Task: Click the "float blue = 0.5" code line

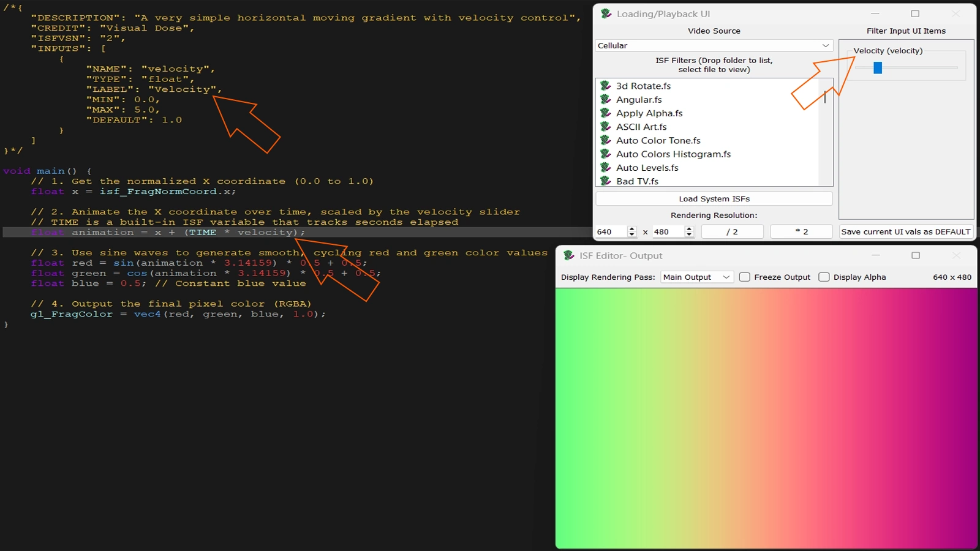Action: (168, 283)
